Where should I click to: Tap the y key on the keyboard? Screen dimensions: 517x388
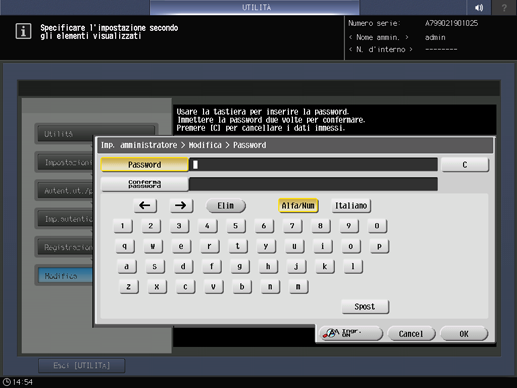(266, 246)
